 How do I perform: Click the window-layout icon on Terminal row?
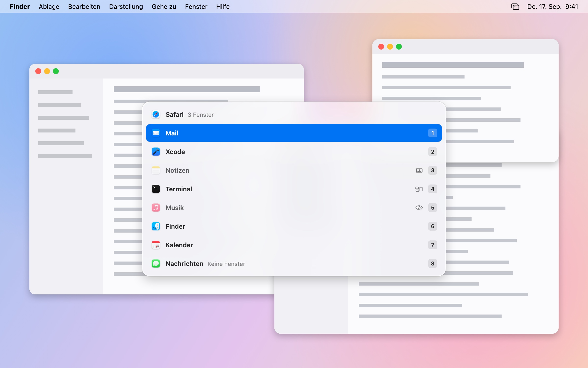419,189
